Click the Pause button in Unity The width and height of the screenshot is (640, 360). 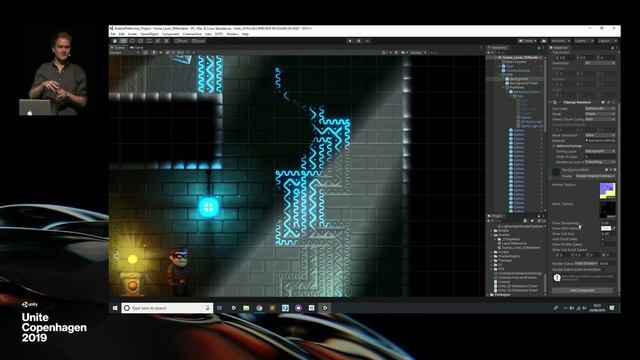359,41
